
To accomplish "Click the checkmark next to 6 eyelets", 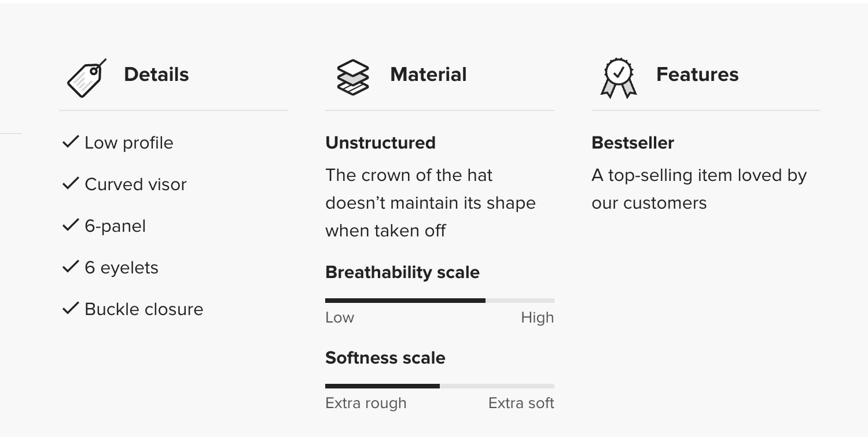I will [x=70, y=266].
